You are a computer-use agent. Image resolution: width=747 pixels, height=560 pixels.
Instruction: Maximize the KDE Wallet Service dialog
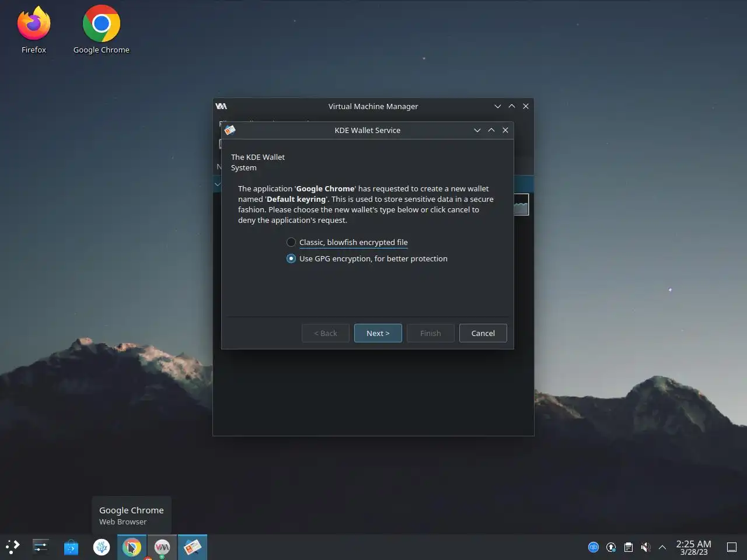coord(491,130)
